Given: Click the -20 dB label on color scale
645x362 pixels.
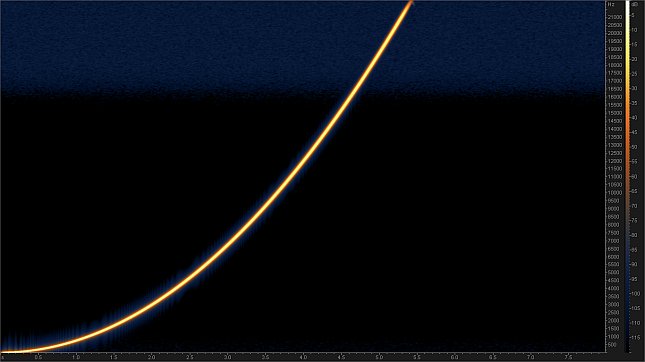Looking at the screenshot, I should pyautogui.click(x=634, y=59).
